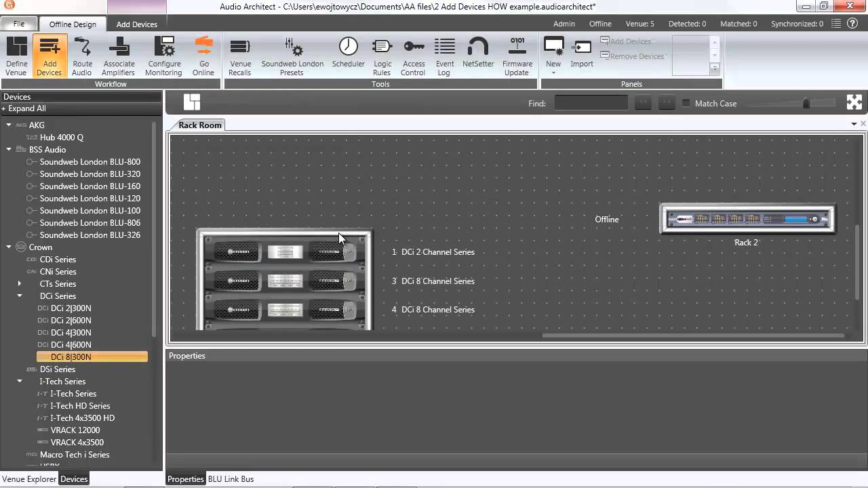Screen dimensions: 868x488
Task: Select the Rack Room tab
Action: click(x=200, y=125)
